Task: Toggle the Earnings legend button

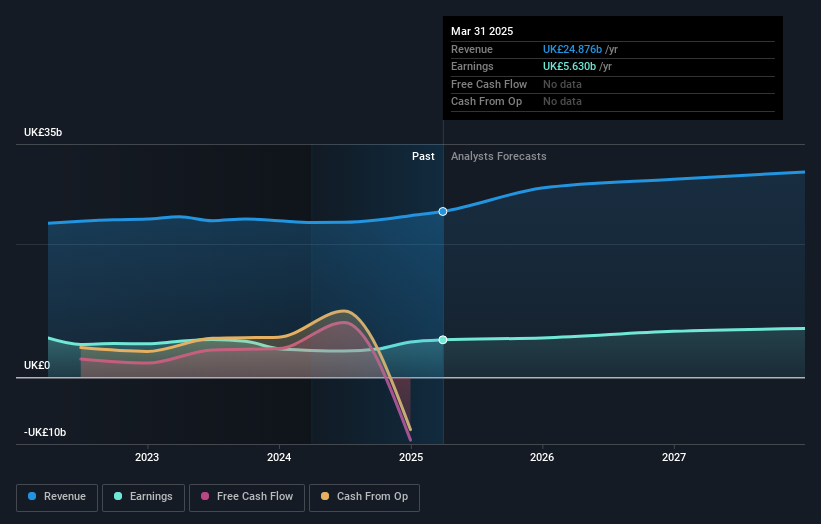Action: point(143,497)
